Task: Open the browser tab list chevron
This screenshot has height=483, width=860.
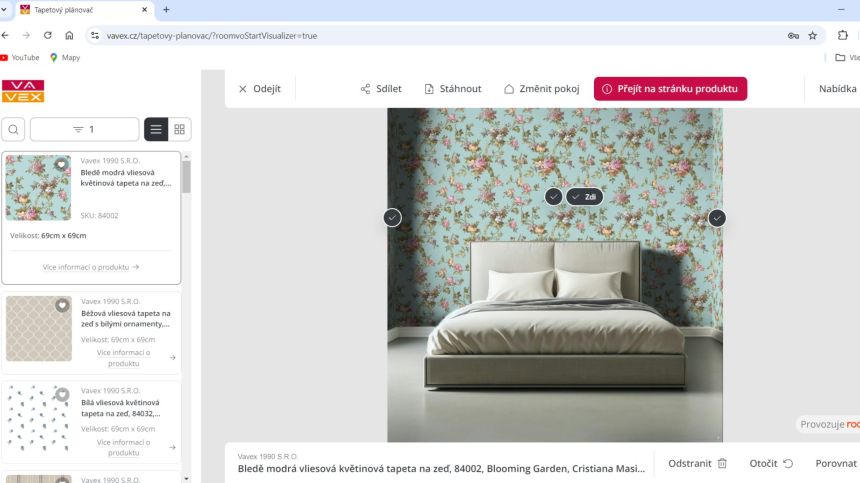Action: [x=4, y=9]
